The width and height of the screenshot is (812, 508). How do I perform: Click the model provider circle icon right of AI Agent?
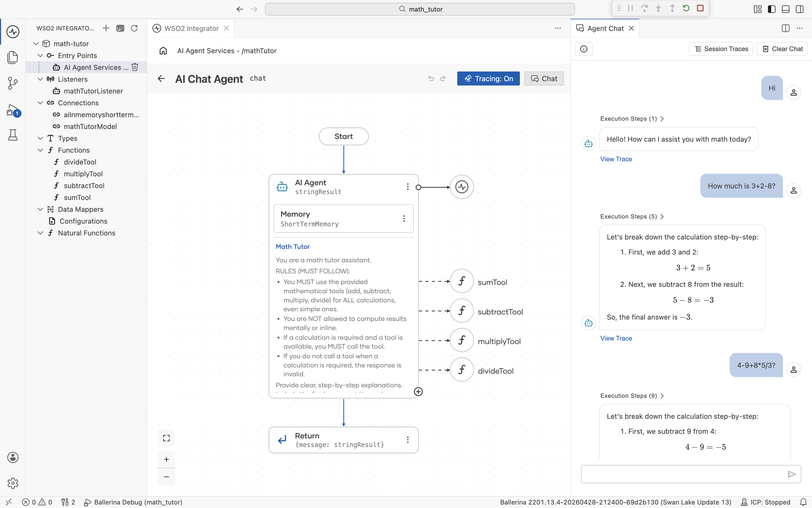pyautogui.click(x=462, y=187)
